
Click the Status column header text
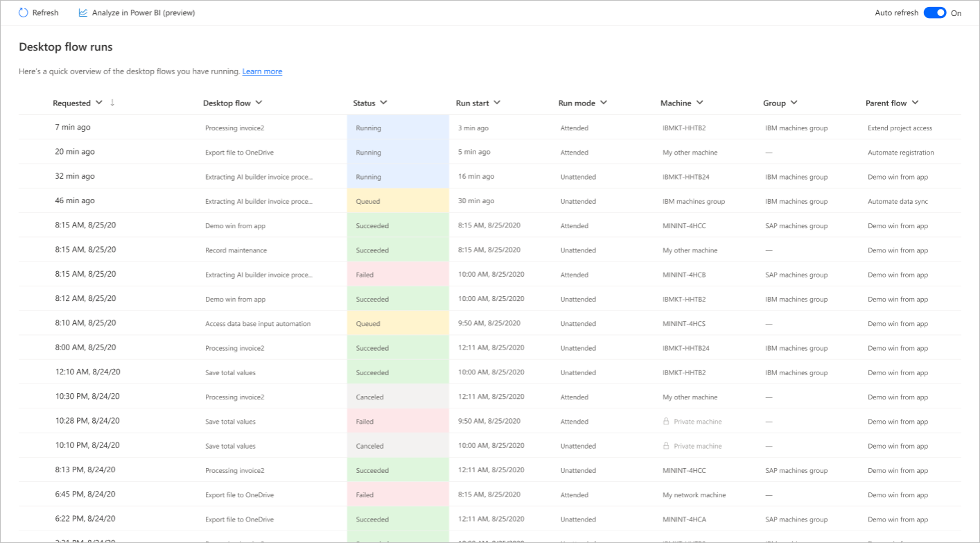pyautogui.click(x=364, y=103)
